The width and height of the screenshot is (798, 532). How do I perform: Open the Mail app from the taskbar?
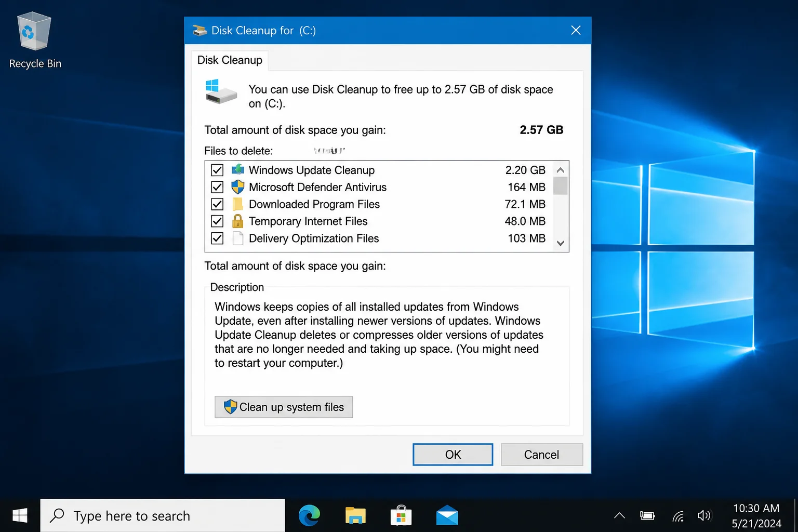point(447,515)
